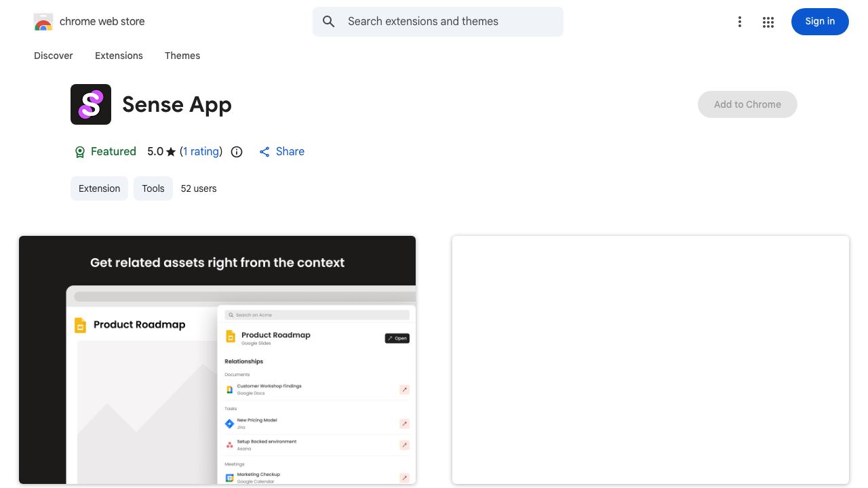Focus the Search extensions and themes field
The width and height of the screenshot is (868, 488).
point(438,22)
